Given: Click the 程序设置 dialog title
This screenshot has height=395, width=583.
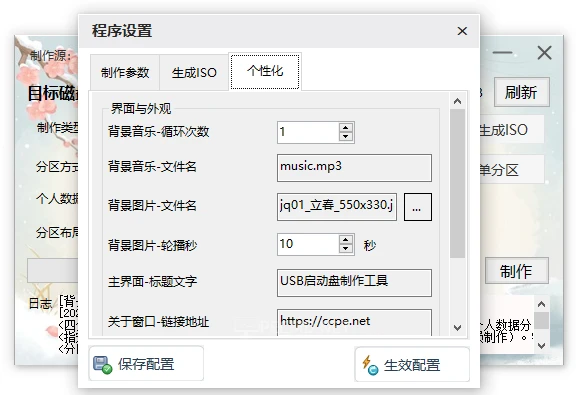Looking at the screenshot, I should pos(122,31).
